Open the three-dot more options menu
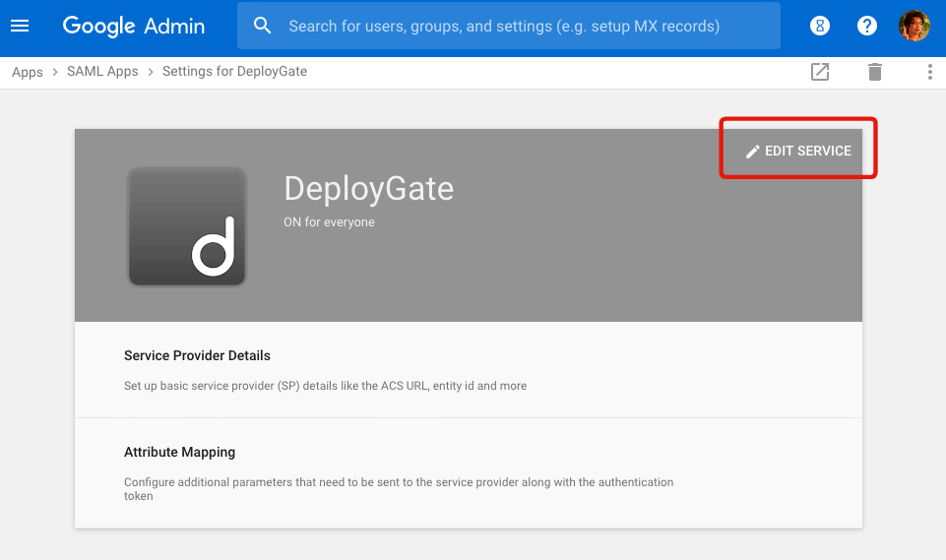 pyautogui.click(x=929, y=72)
